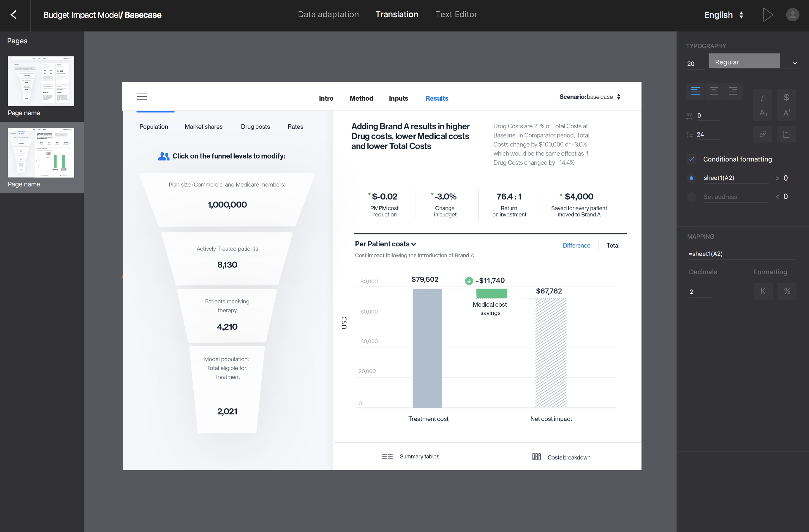Click the italic text formatting icon
The height and width of the screenshot is (532, 809).
pos(762,96)
